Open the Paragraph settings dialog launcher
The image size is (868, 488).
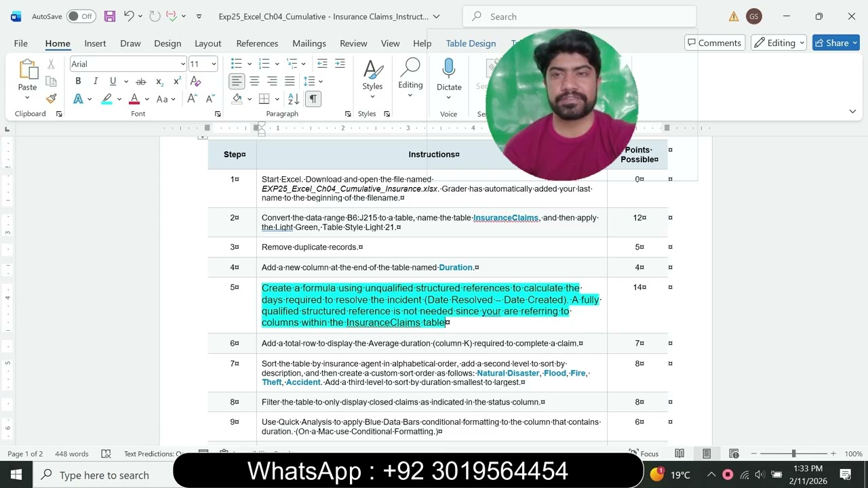click(348, 114)
